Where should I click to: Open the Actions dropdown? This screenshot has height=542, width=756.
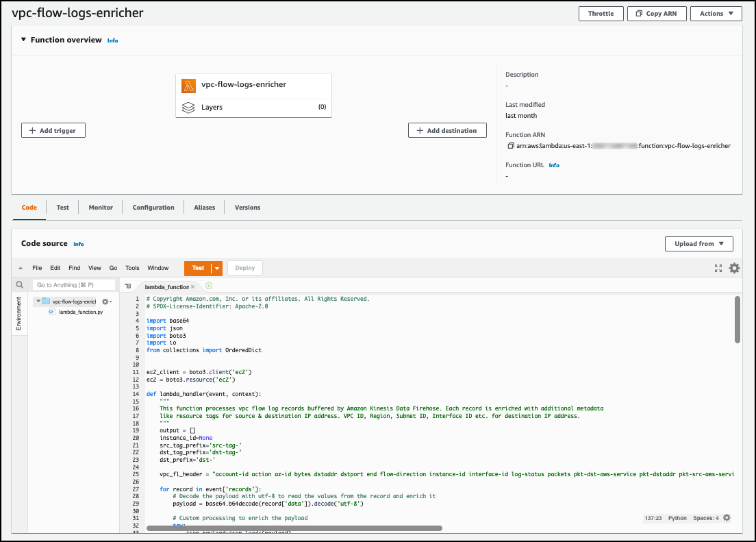pyautogui.click(x=716, y=14)
